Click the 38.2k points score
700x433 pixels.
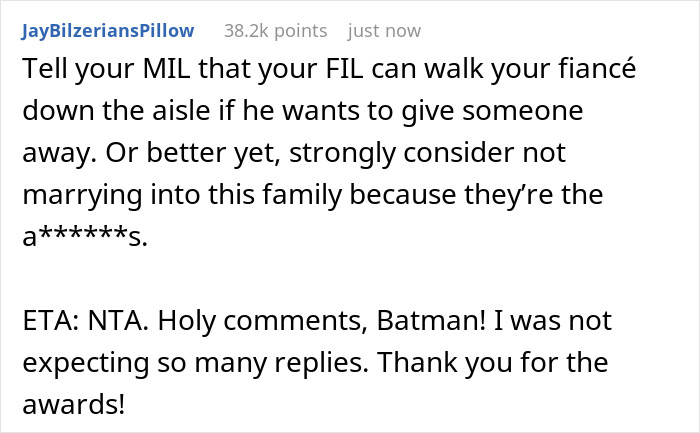click(x=276, y=31)
